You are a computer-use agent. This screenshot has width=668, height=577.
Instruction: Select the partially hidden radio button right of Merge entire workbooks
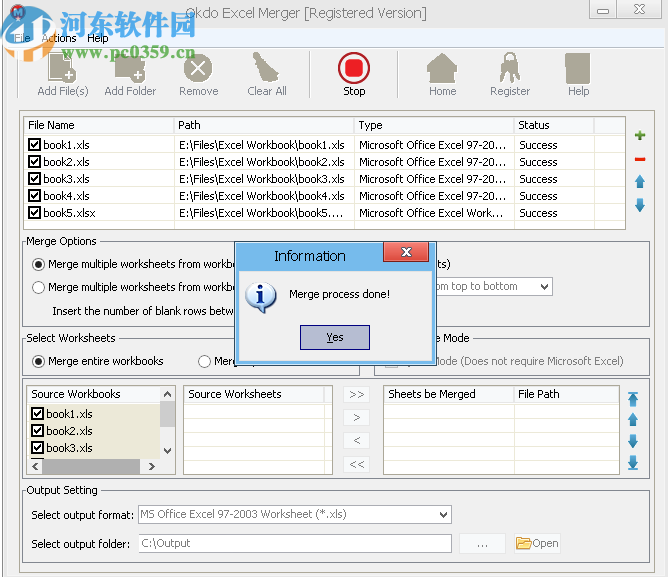coord(204,361)
